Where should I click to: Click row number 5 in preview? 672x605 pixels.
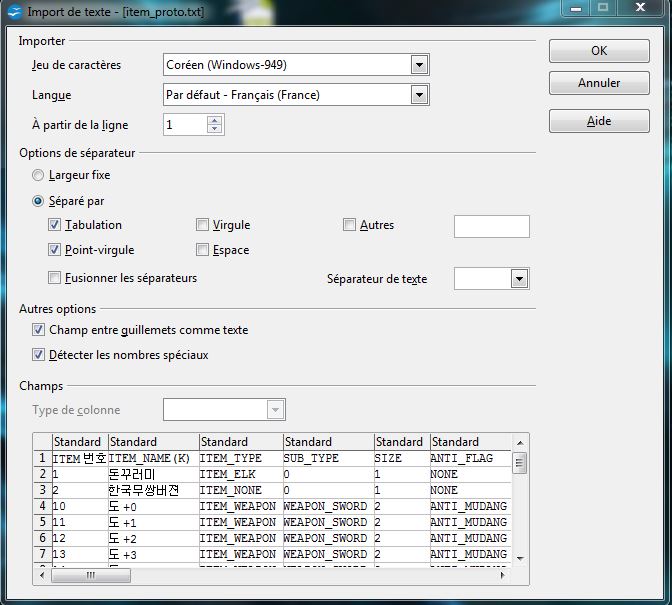[x=42, y=522]
